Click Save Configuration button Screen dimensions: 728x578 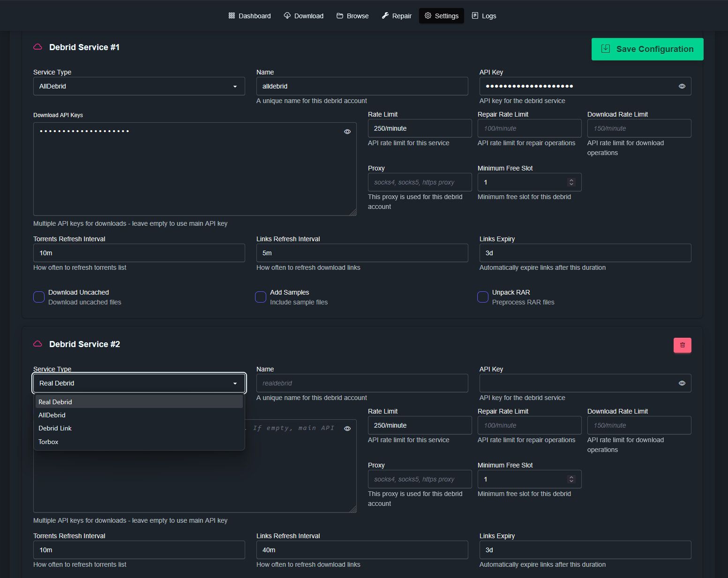(x=647, y=49)
